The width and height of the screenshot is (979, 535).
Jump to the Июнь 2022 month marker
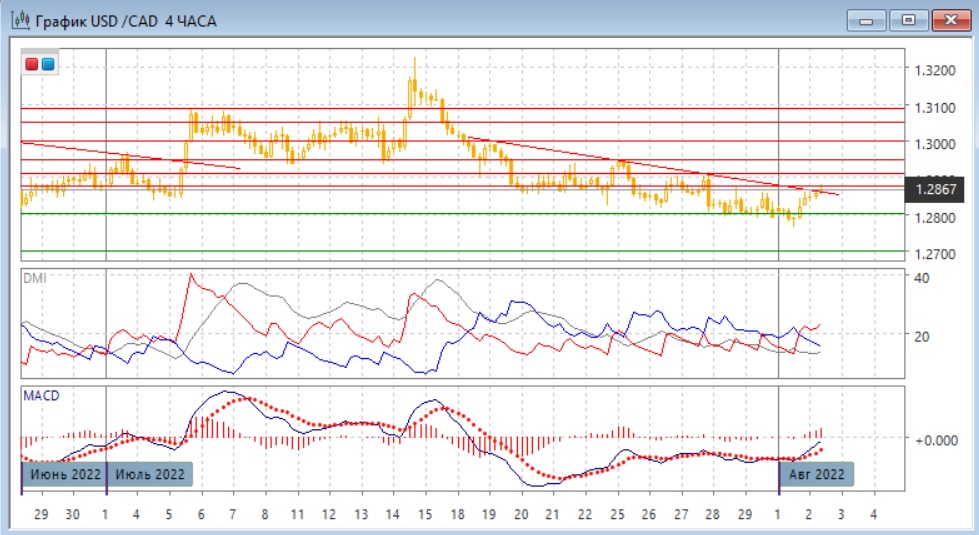(65, 473)
